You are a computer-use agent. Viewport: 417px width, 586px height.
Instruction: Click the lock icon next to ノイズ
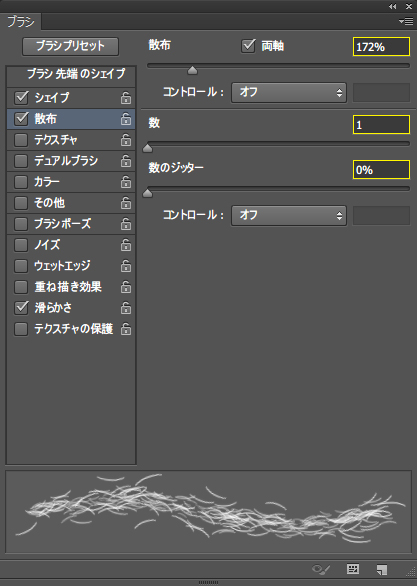click(126, 245)
